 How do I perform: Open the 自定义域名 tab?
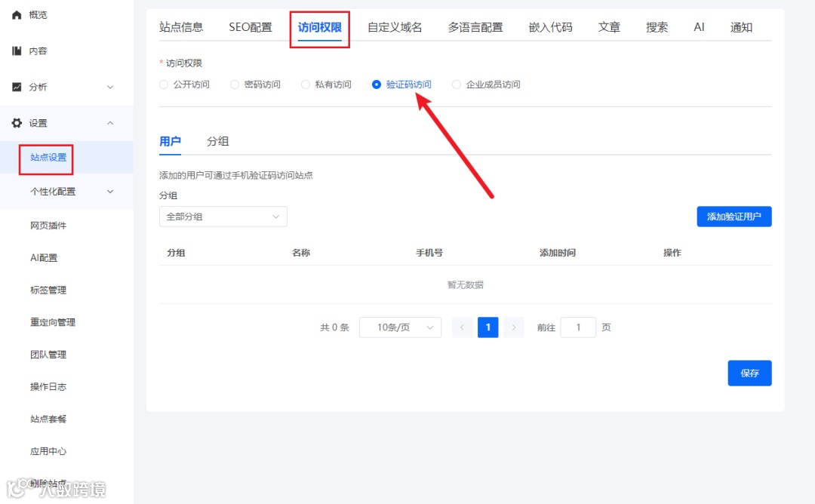coord(393,27)
